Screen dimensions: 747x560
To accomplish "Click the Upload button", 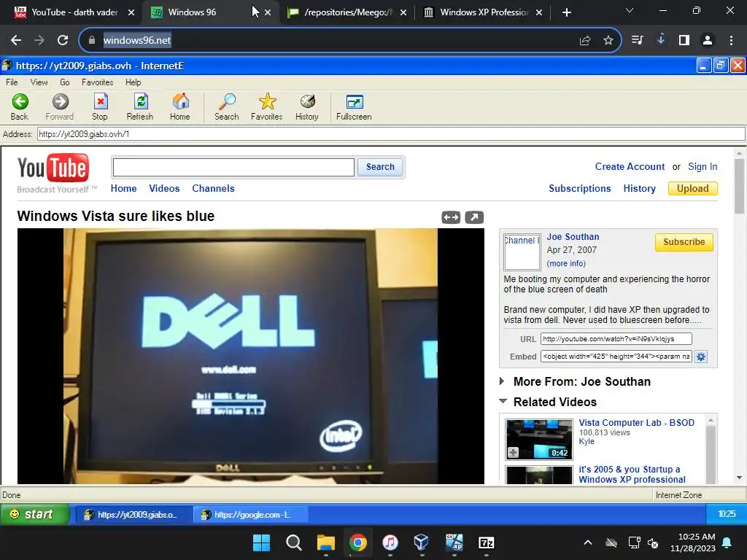I will [x=693, y=189].
